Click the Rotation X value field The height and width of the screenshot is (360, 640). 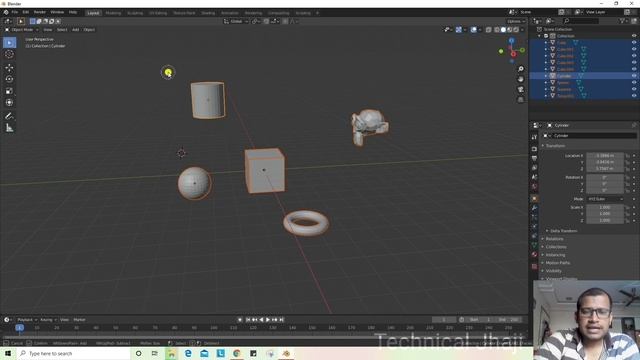coord(605,178)
